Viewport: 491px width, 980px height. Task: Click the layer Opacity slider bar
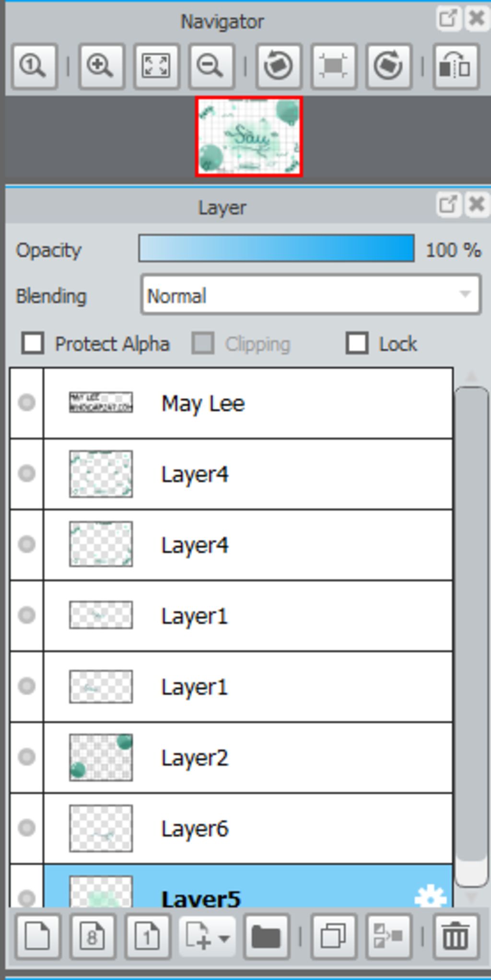coord(276,248)
